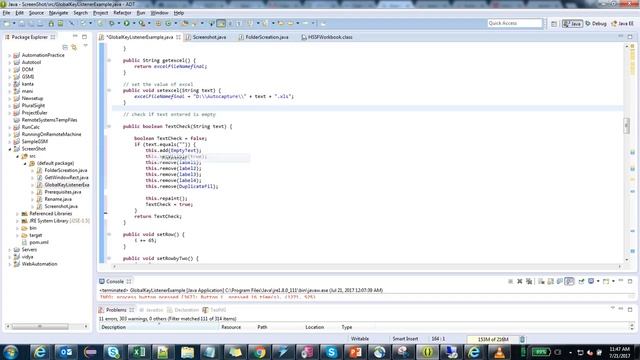Click Remove All Terminated Launches icon
The width and height of the screenshot is (640, 360).
point(529,281)
